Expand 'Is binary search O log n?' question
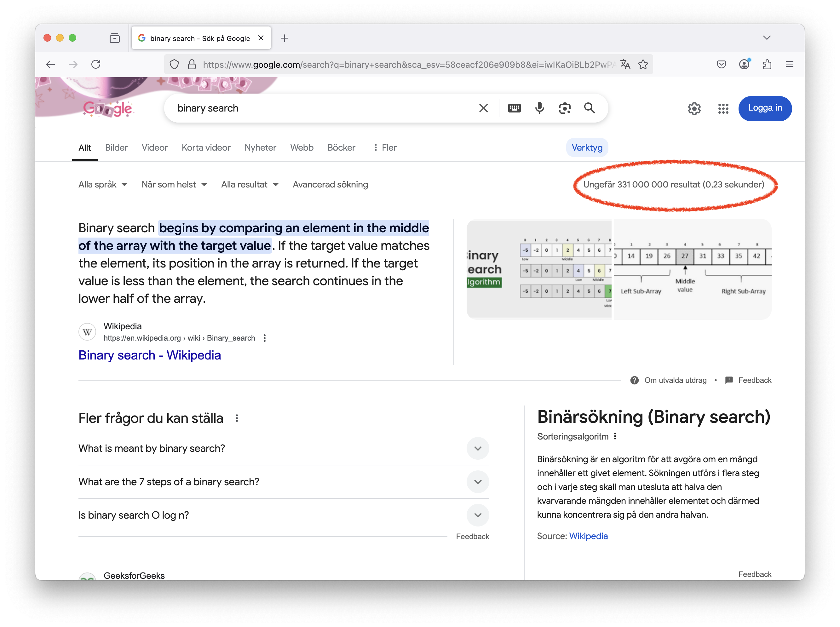 coord(478,515)
